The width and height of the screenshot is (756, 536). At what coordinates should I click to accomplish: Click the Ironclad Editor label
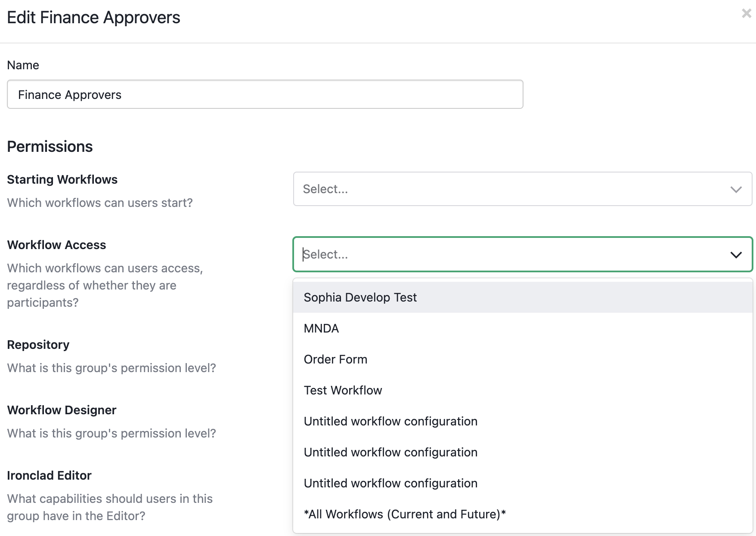(x=49, y=475)
